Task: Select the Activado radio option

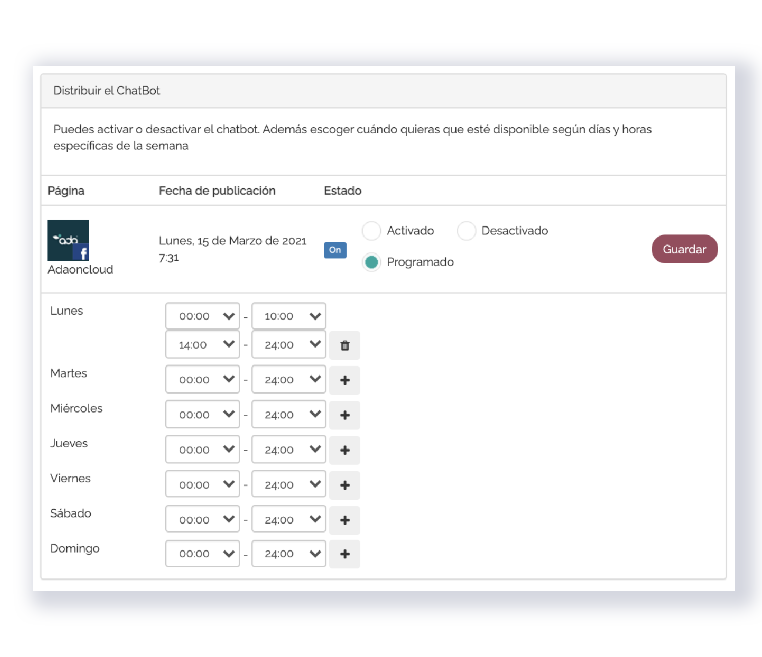Action: [x=371, y=231]
